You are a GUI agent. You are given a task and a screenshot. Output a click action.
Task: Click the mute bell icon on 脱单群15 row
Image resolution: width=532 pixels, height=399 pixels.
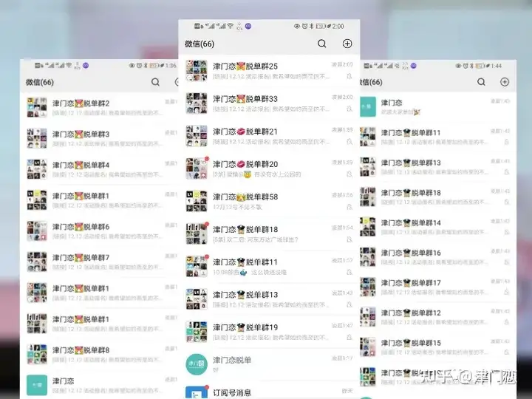[x=507, y=352]
